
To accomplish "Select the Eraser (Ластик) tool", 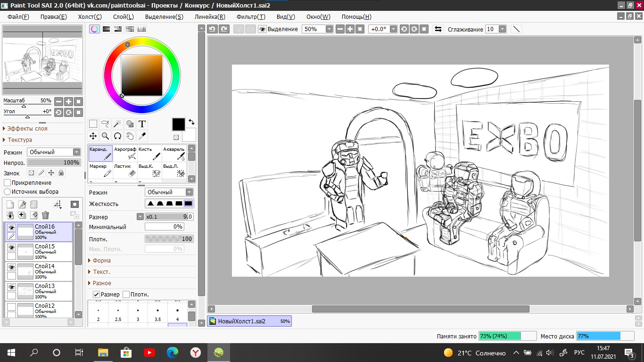I will 125,170.
